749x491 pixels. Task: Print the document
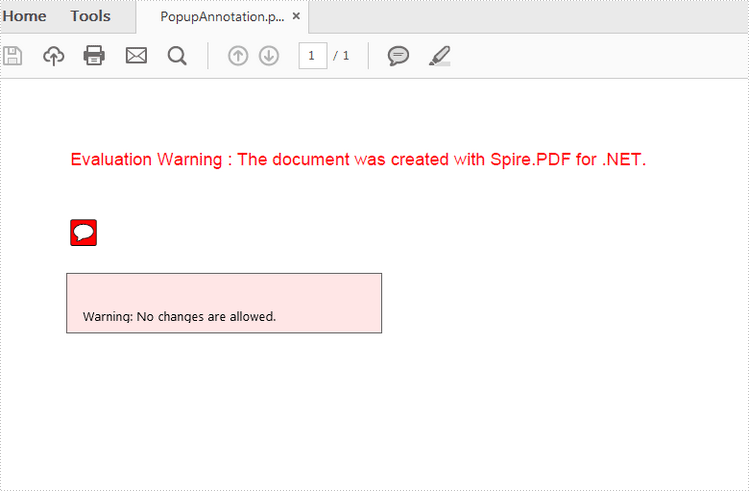click(94, 55)
